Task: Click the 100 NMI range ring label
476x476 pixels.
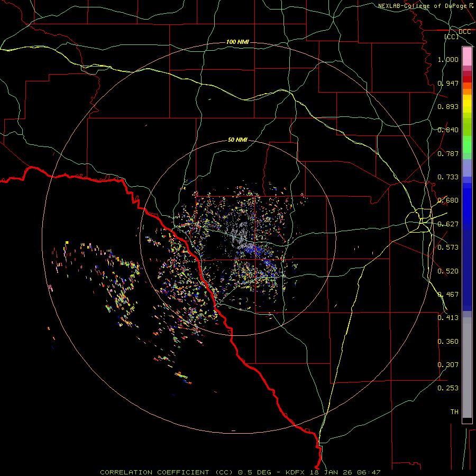Action: [237, 42]
